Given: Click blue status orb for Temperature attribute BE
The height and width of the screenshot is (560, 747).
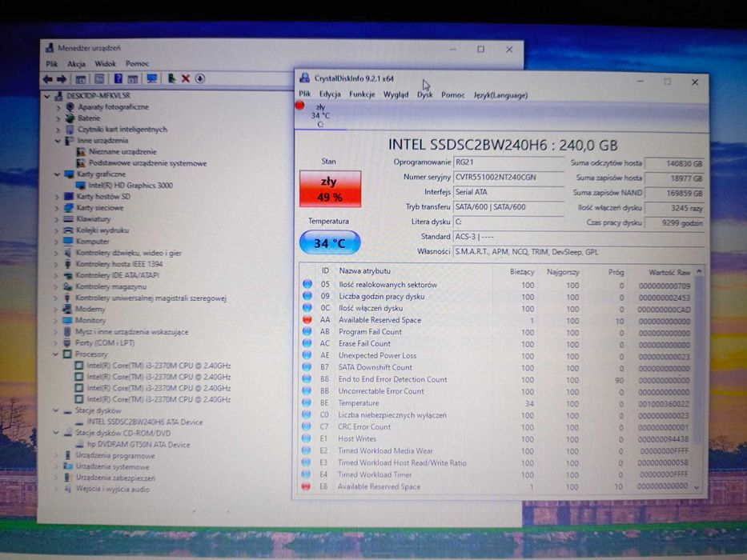Looking at the screenshot, I should click(x=307, y=403).
